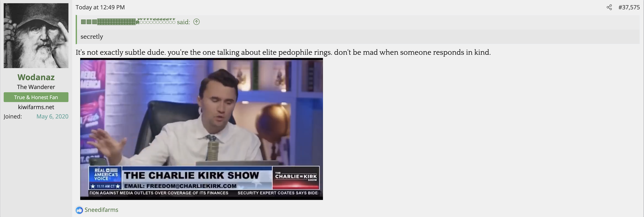Click the 'Joined:' label in user info
Image resolution: width=644 pixels, height=217 pixels.
(x=13, y=116)
